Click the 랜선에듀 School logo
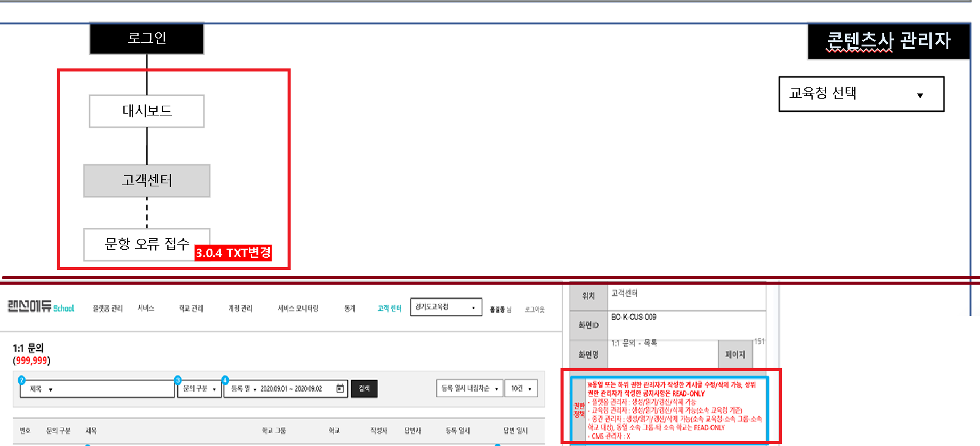Viewport: 980px width, 446px height. (x=41, y=307)
